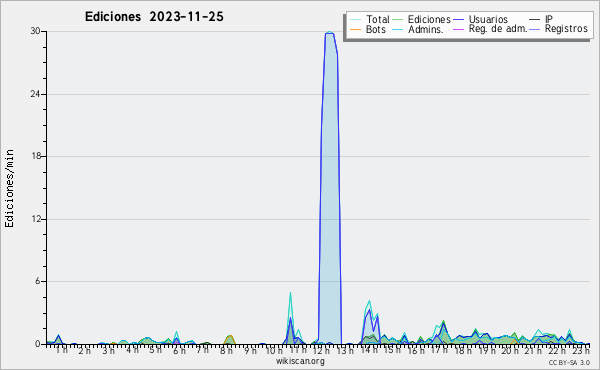Image resolution: width=600 pixels, height=370 pixels.
Task: Click the top of the 30 edits/min peak
Action: (329, 33)
